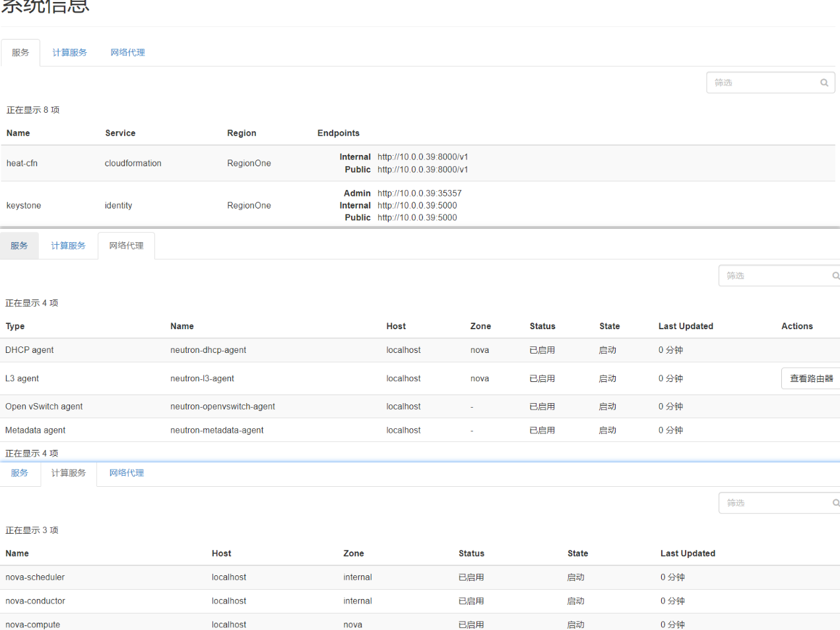The width and height of the screenshot is (840, 630).
Task: Click the search icon in the network agents filter
Action: (835, 276)
